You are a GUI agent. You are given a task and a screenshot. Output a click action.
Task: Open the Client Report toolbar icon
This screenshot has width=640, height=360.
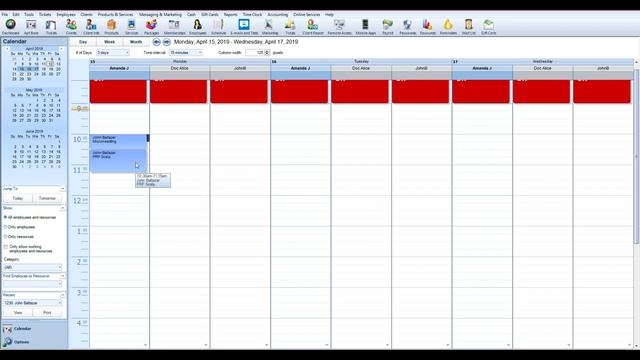tap(313, 27)
